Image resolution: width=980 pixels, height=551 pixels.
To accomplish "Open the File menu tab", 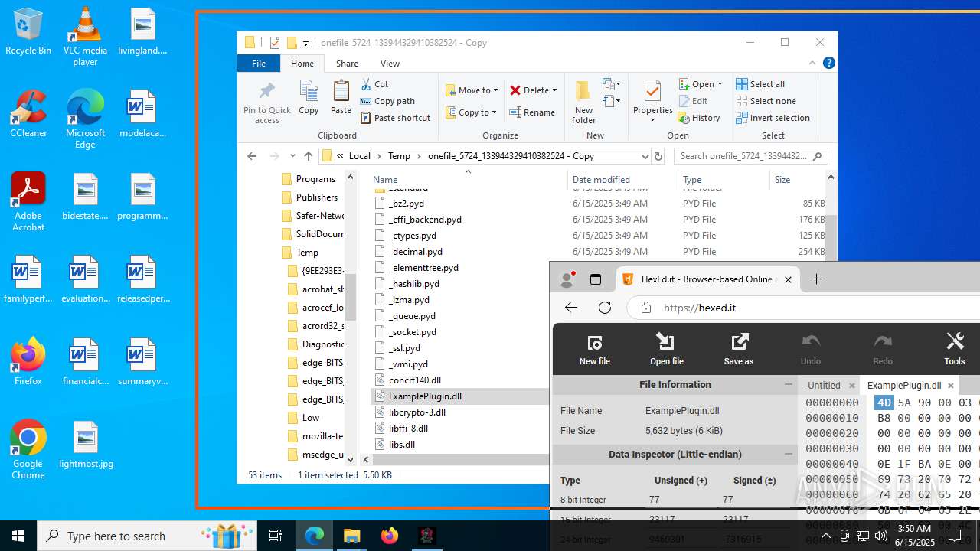I will tap(259, 64).
